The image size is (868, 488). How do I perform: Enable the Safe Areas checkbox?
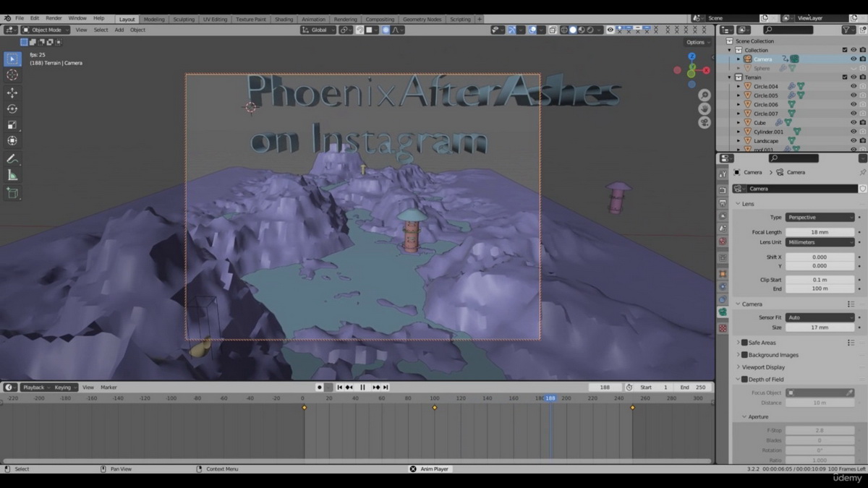744,343
